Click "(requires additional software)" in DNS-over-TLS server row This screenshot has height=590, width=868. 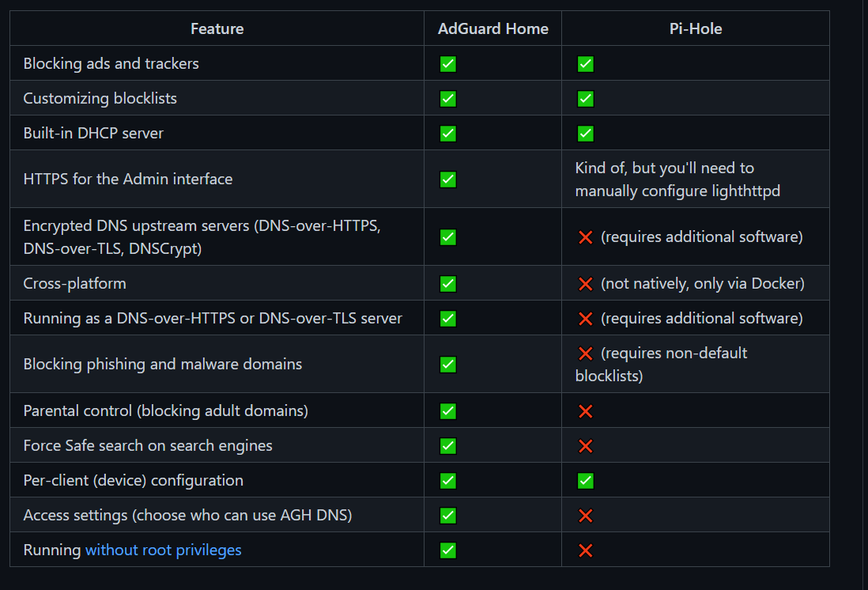click(x=702, y=318)
